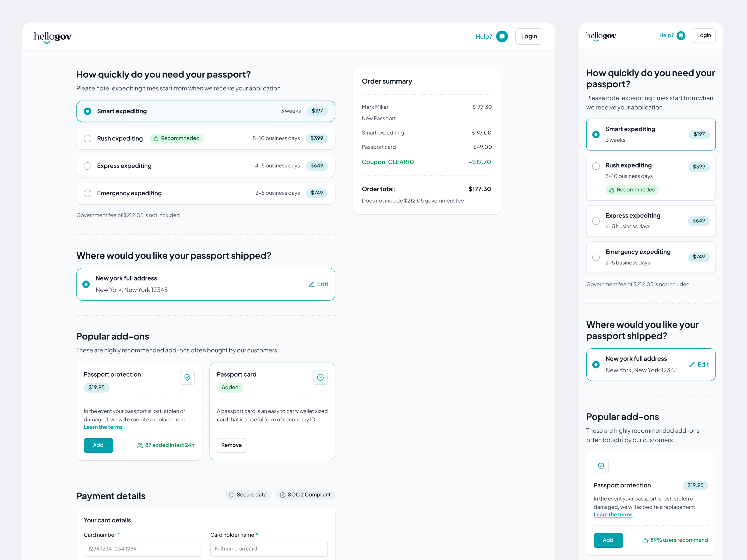The width and height of the screenshot is (747, 560).
Task: Click the hellogov logo in mobile header
Action: pos(601,36)
